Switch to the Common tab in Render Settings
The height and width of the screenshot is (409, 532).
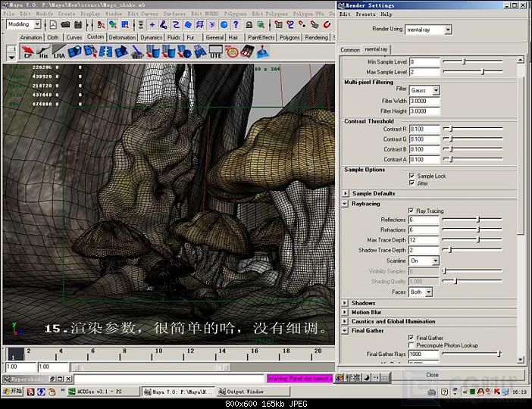click(x=350, y=50)
